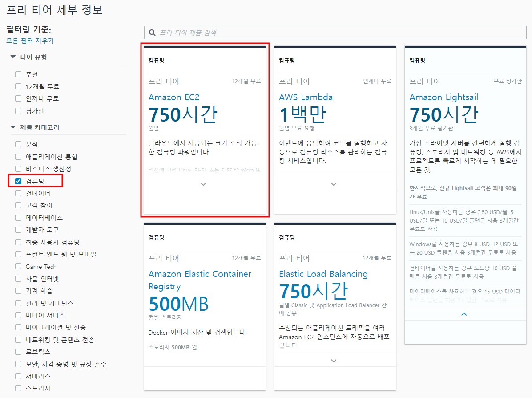Click the 750시간 value on Load Balancing card
Viewport: 532px width, 398px height.
314,291
